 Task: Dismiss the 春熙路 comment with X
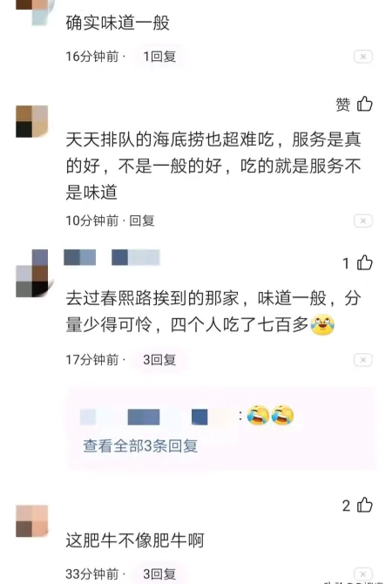point(363,360)
